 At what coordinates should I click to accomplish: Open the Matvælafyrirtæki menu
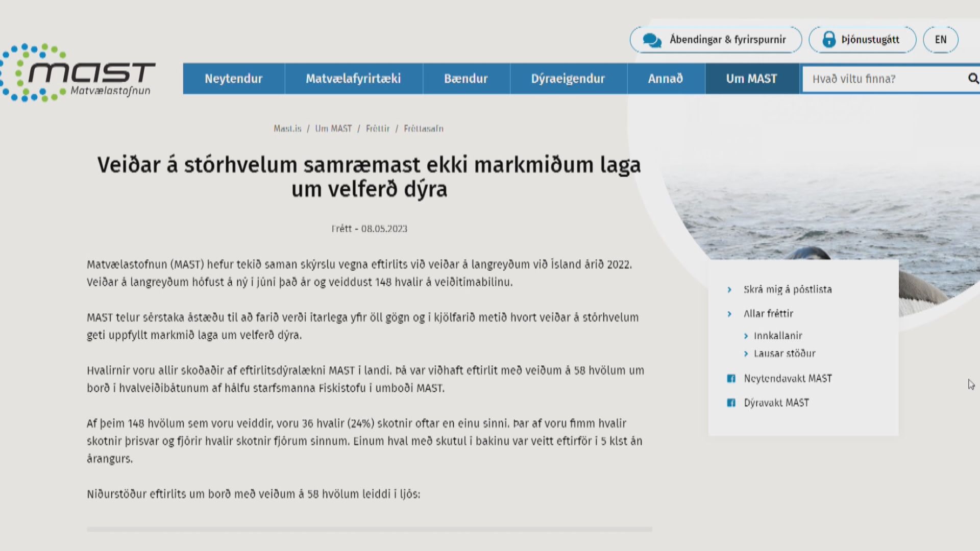pyautogui.click(x=353, y=79)
